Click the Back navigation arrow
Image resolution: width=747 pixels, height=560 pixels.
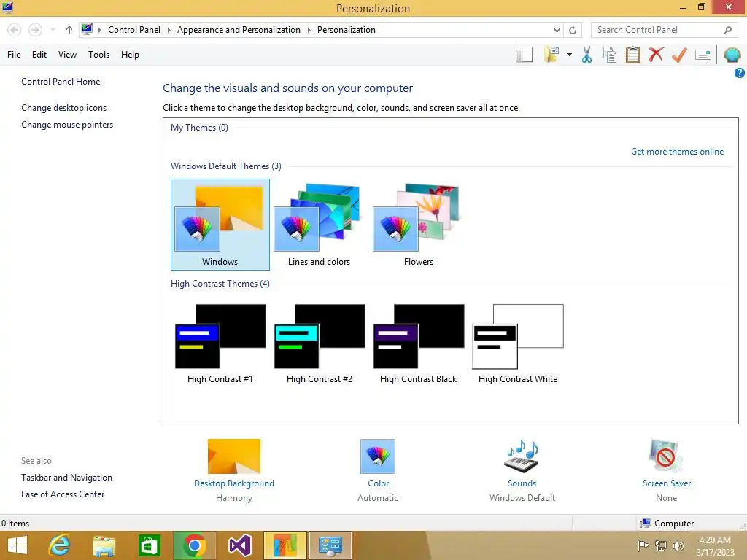[x=15, y=30]
